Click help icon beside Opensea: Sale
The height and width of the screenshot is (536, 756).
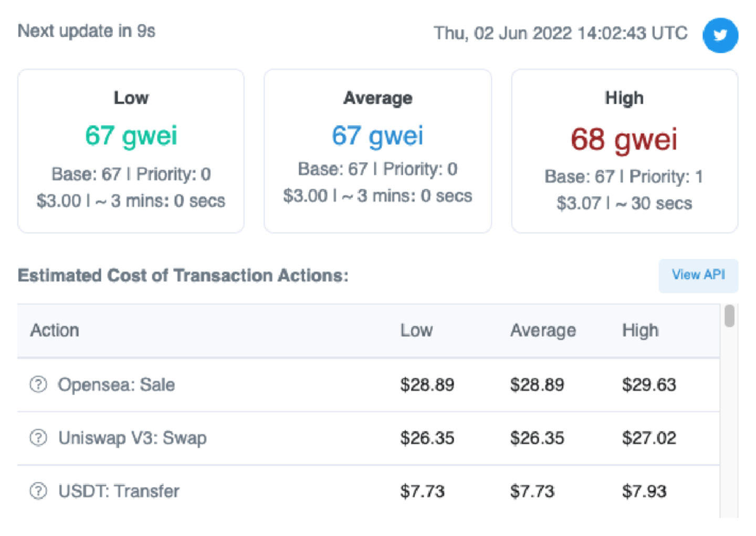click(x=38, y=384)
